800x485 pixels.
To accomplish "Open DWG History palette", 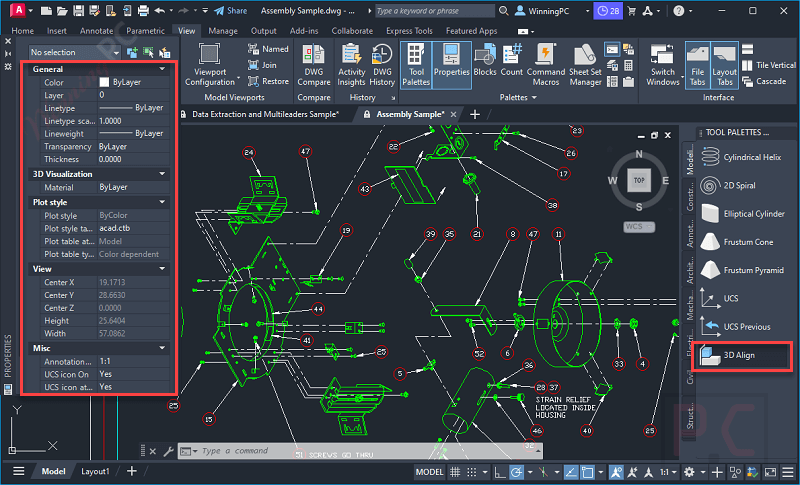I will [382, 65].
